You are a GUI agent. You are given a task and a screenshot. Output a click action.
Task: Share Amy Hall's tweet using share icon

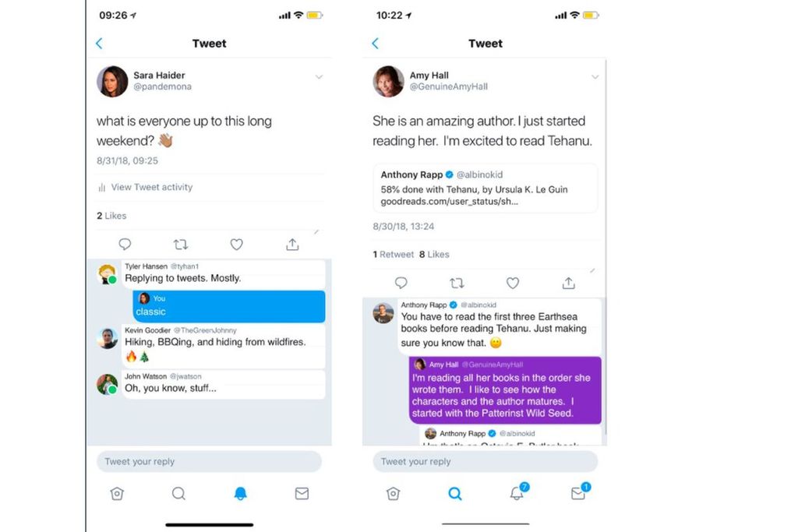click(569, 283)
